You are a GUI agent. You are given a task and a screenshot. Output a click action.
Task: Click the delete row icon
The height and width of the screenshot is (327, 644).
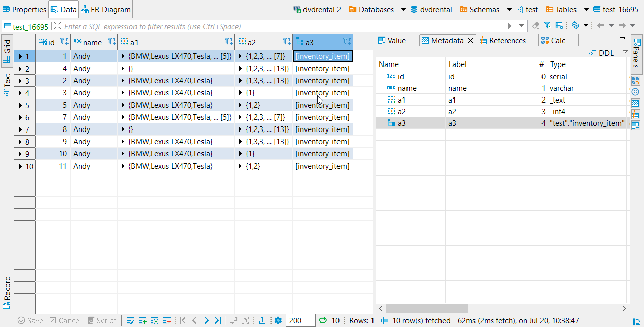(167, 320)
